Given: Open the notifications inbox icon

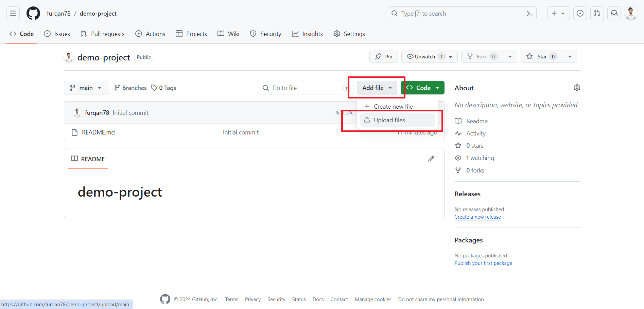Looking at the screenshot, I should click(614, 13).
